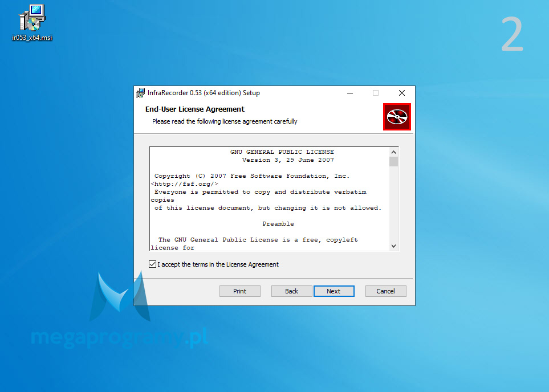Minimize the InfraRecorder Setup window

click(x=350, y=93)
